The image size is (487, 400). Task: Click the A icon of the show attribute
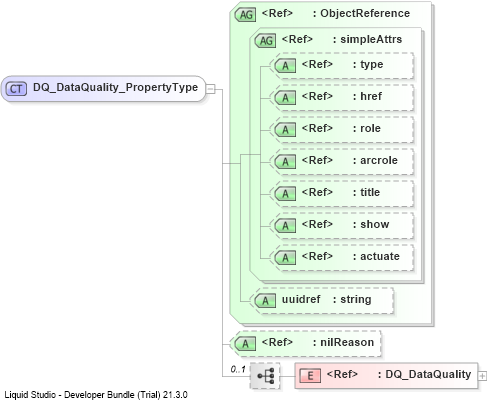point(285,226)
